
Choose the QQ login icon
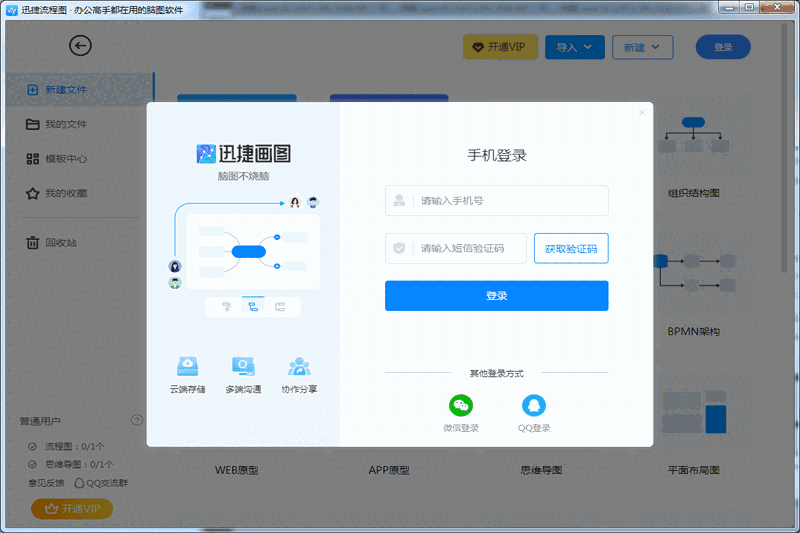tap(534, 406)
